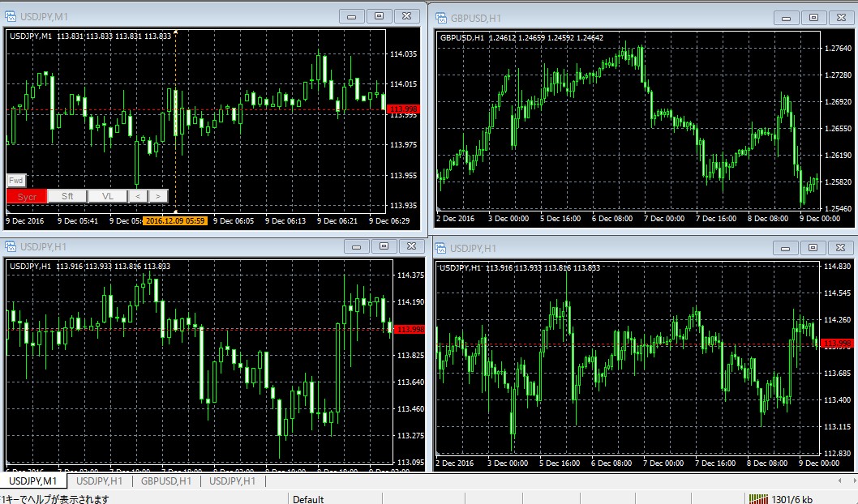Click the 1.27640 price on GBPUSD scale
This screenshot has height=504, width=858.
click(838, 48)
